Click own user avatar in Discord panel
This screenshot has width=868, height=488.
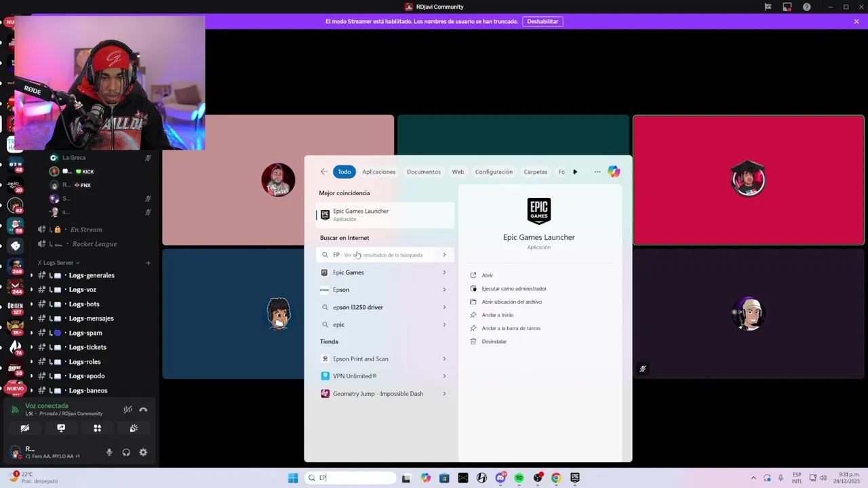[15, 452]
